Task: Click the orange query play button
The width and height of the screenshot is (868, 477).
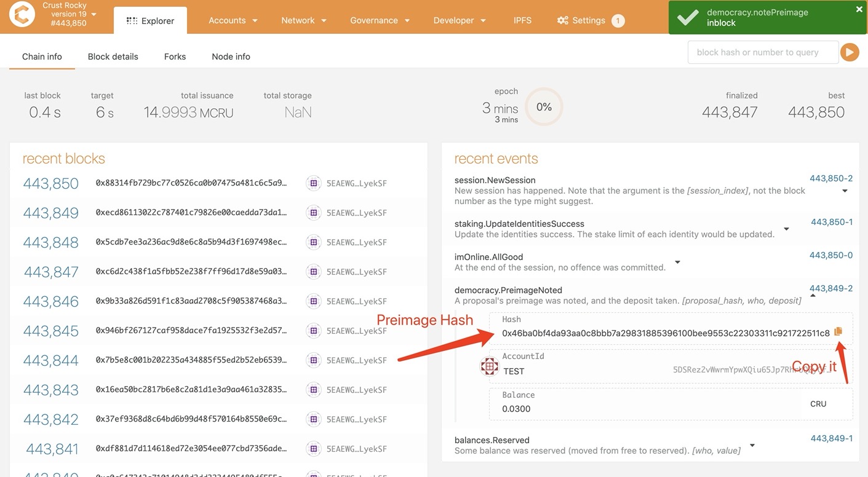Action: click(x=850, y=52)
